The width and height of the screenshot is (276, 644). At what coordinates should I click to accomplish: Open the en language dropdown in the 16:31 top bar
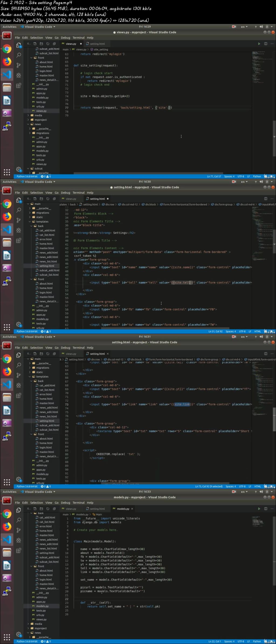tap(244, 337)
